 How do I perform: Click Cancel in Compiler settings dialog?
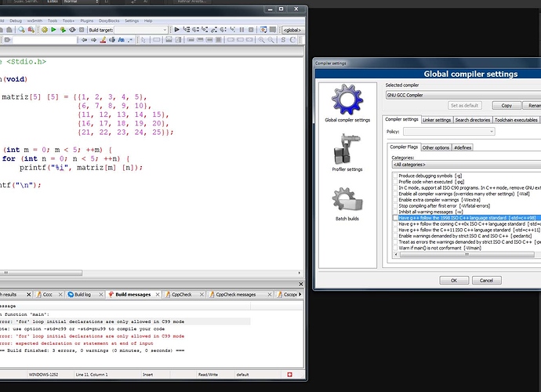click(x=486, y=280)
